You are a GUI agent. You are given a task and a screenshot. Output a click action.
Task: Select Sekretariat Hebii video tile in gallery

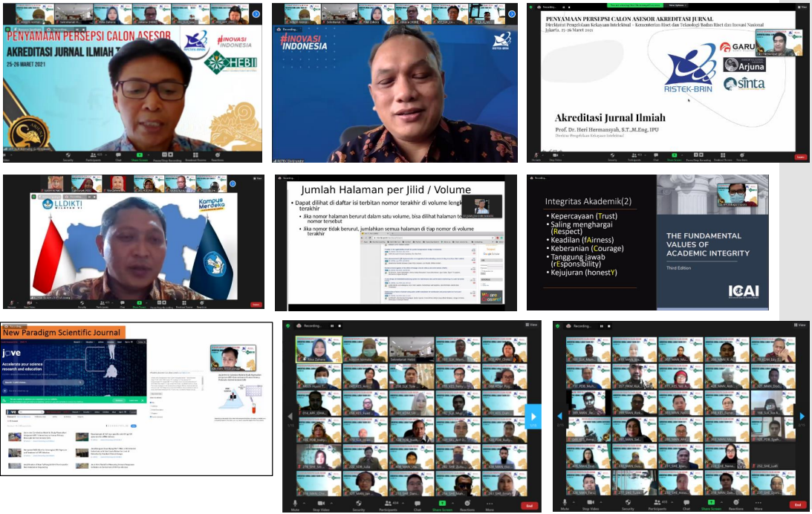click(412, 349)
